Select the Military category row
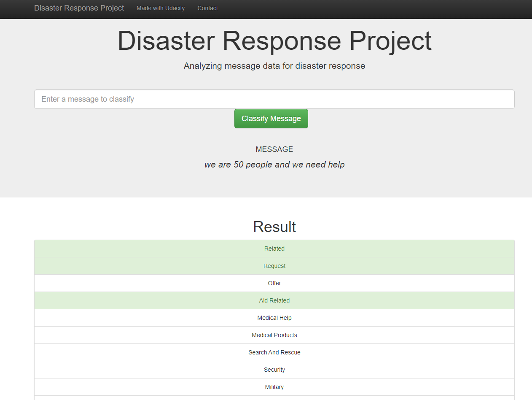532x400 pixels. [x=274, y=387]
